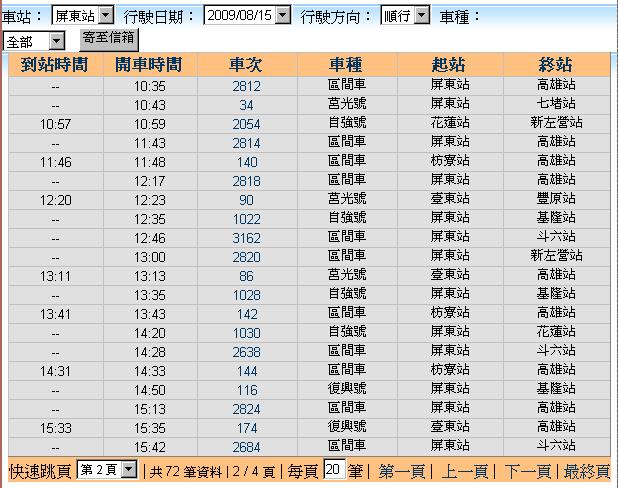
Task: Click the 終站 column header
Action: pos(556,64)
